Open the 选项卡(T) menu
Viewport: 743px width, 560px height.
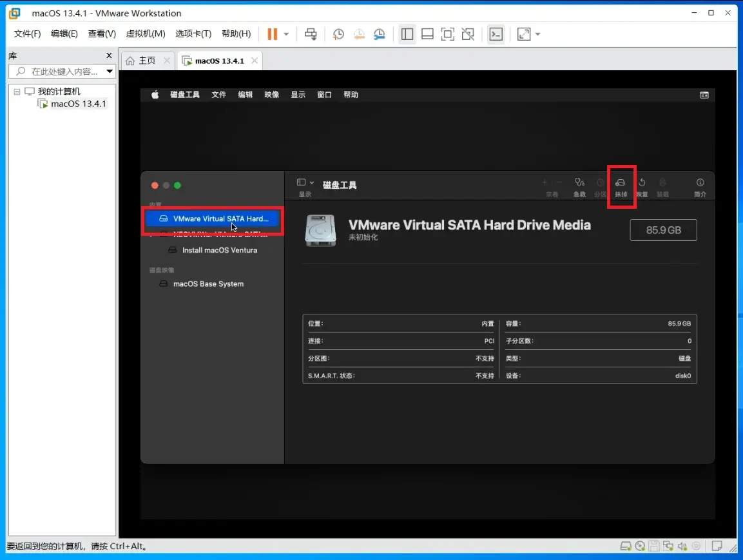[x=193, y=34]
